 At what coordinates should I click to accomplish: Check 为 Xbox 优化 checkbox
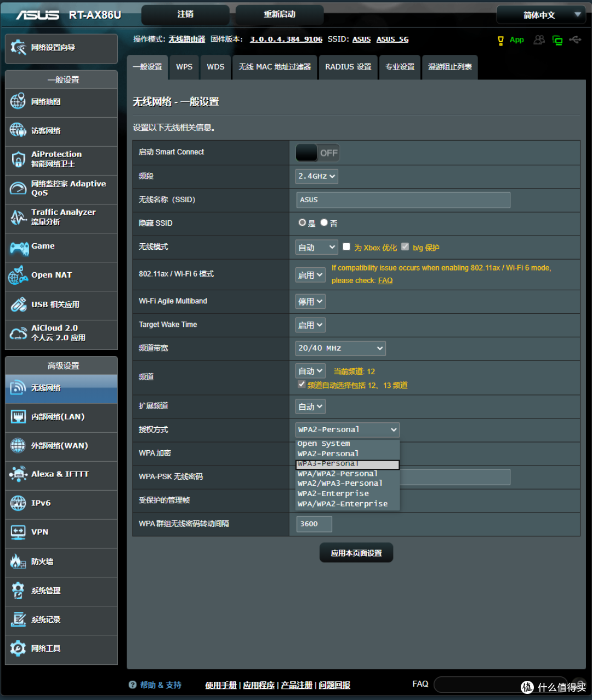click(x=346, y=246)
